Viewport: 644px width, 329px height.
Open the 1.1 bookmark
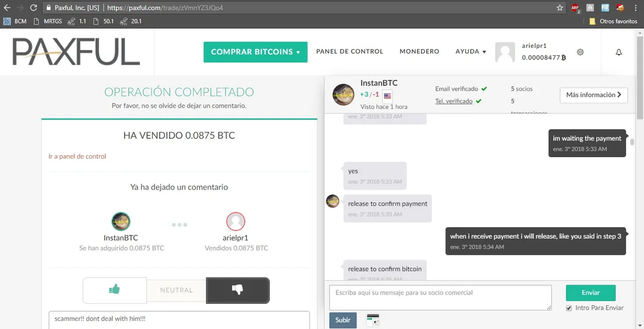(x=77, y=21)
